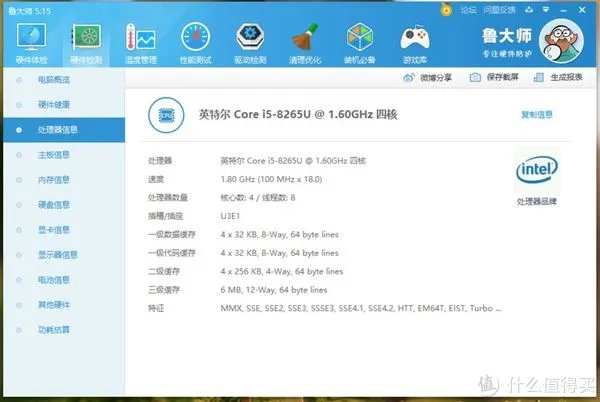Click the 保存截屏 camera icon
This screenshot has height=402, width=600.
[475, 77]
